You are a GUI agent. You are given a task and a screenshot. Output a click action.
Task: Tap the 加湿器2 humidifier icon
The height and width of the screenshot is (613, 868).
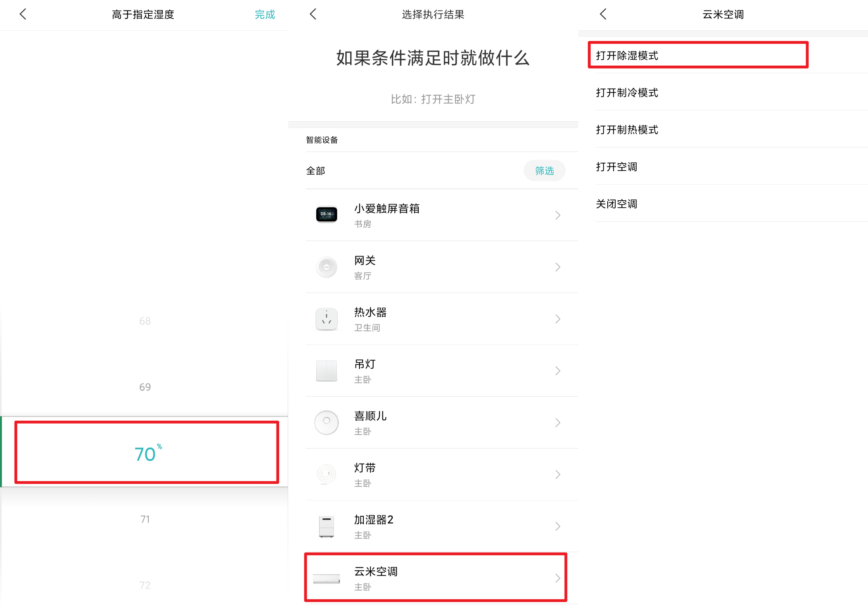pos(326,526)
